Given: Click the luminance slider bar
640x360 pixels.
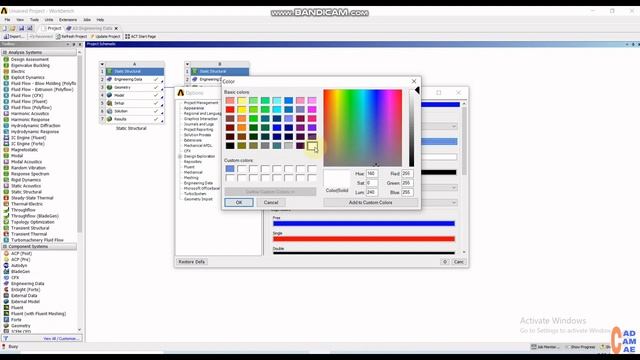Looking at the screenshot, I should [x=411, y=128].
